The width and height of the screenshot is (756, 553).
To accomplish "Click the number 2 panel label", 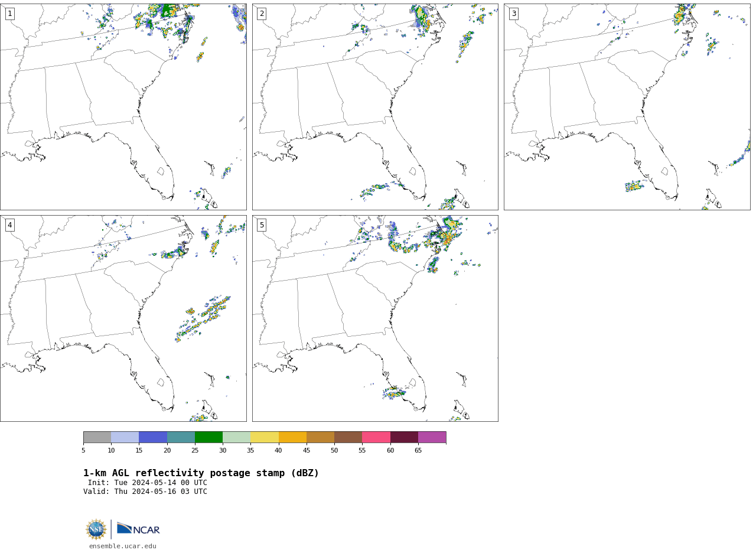I will 262,14.
